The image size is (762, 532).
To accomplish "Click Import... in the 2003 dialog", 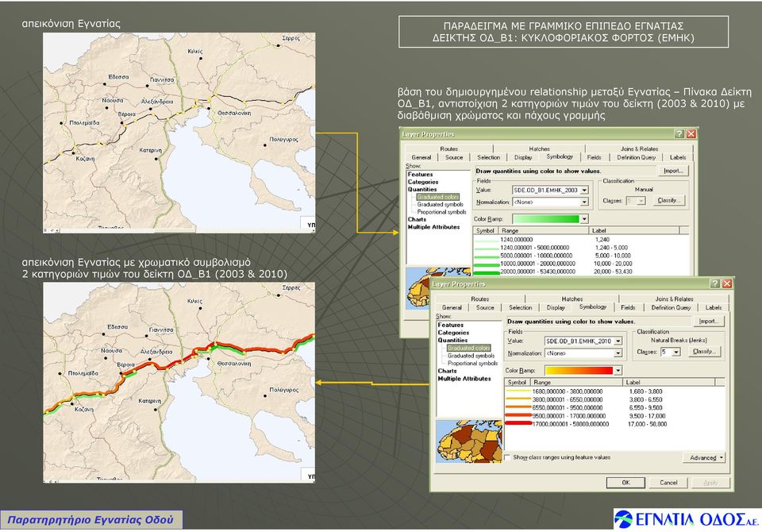I will point(673,171).
